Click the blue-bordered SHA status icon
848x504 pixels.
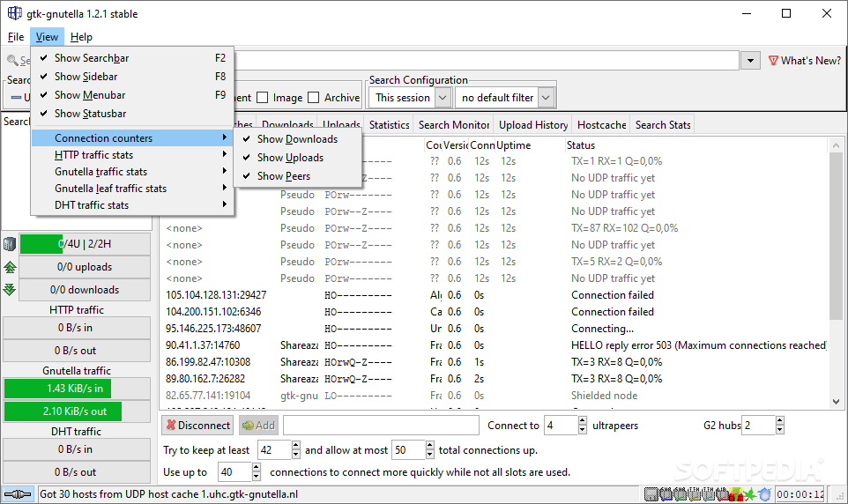666,494
